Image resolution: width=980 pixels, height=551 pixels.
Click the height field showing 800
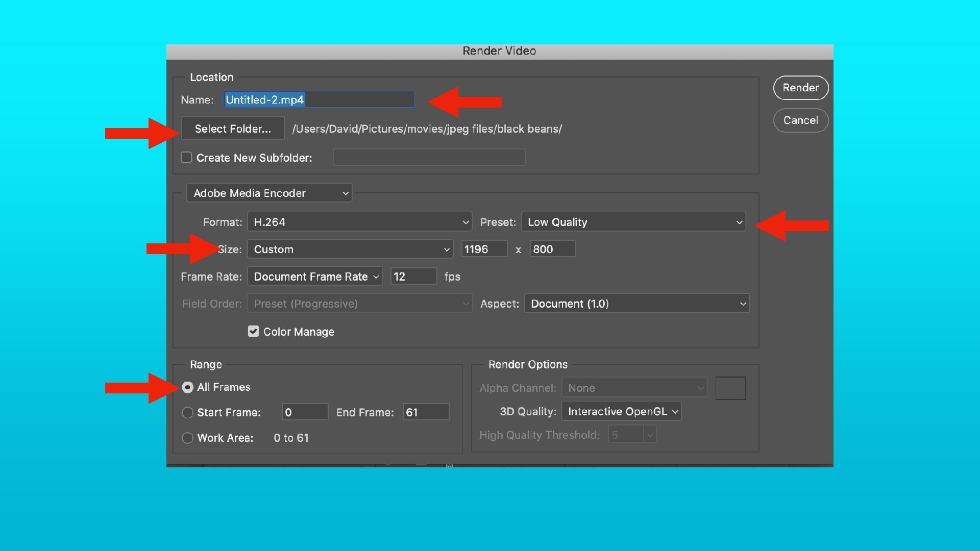[552, 249]
